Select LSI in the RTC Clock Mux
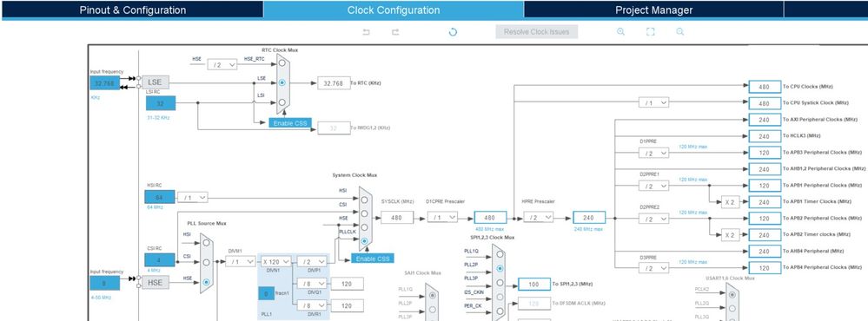The height and width of the screenshot is (321, 868). click(x=282, y=102)
